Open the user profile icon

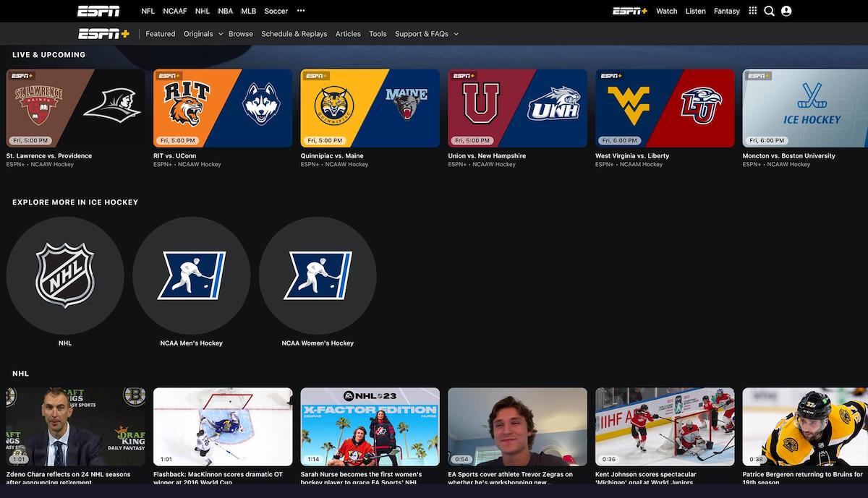click(x=786, y=11)
